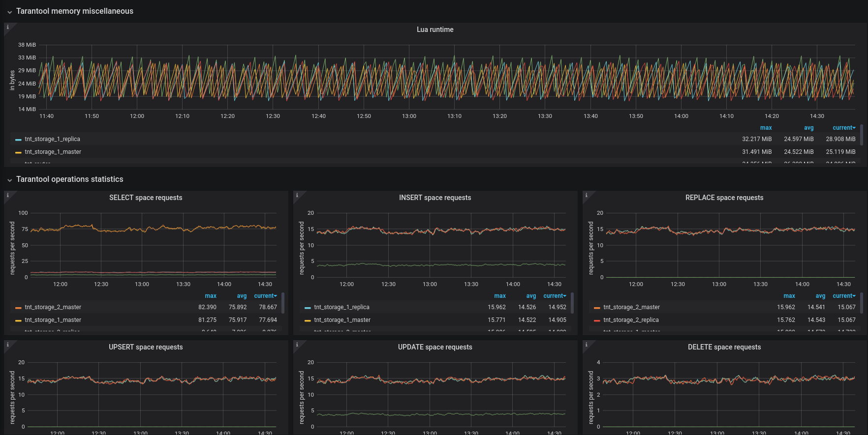Viewport: 868px width, 435px height.
Task: Open the UPDATE space requests title menu
Action: (435, 347)
